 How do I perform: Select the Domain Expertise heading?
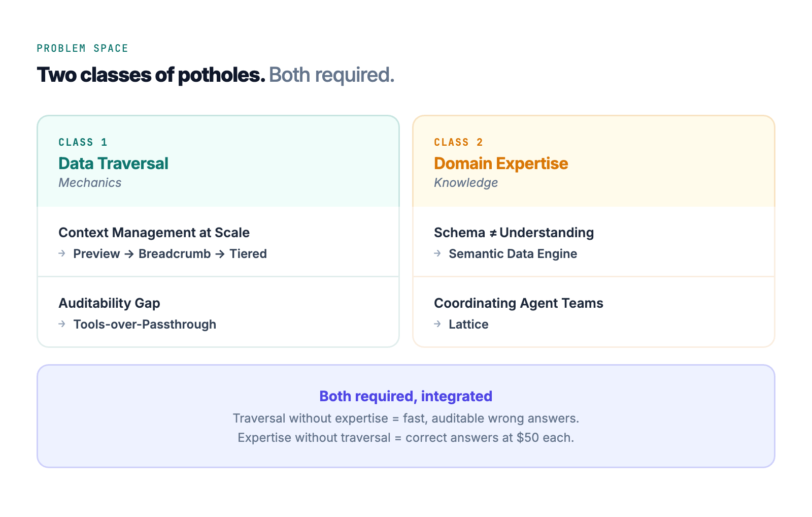point(501,164)
